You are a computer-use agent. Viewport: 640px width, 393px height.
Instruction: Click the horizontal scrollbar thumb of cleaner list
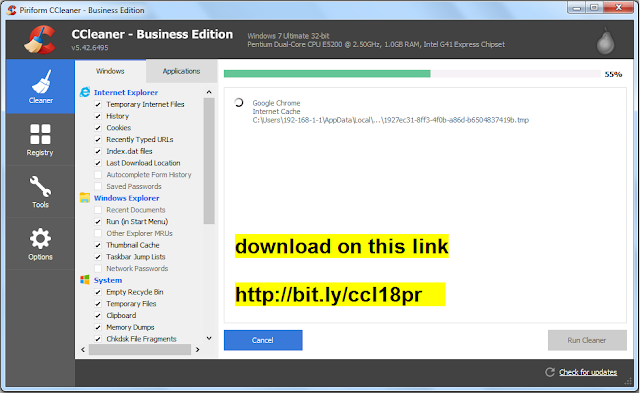coord(140,350)
